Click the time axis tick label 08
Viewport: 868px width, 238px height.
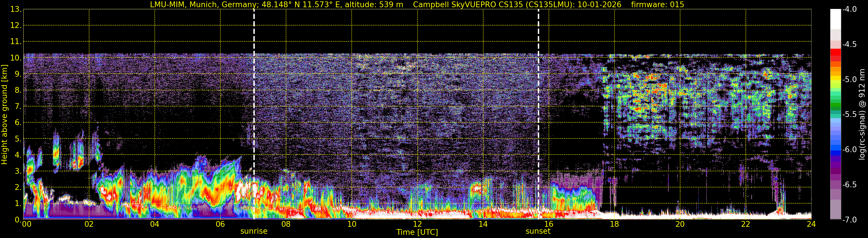coord(286,224)
